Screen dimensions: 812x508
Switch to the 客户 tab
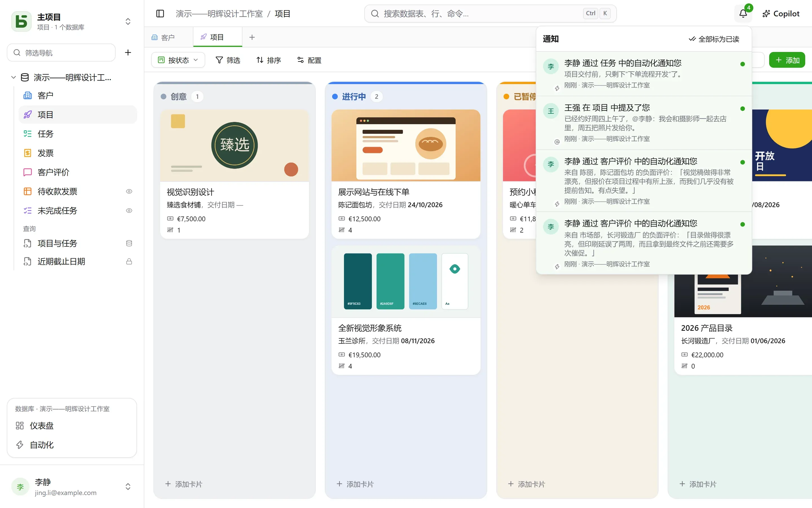click(168, 37)
